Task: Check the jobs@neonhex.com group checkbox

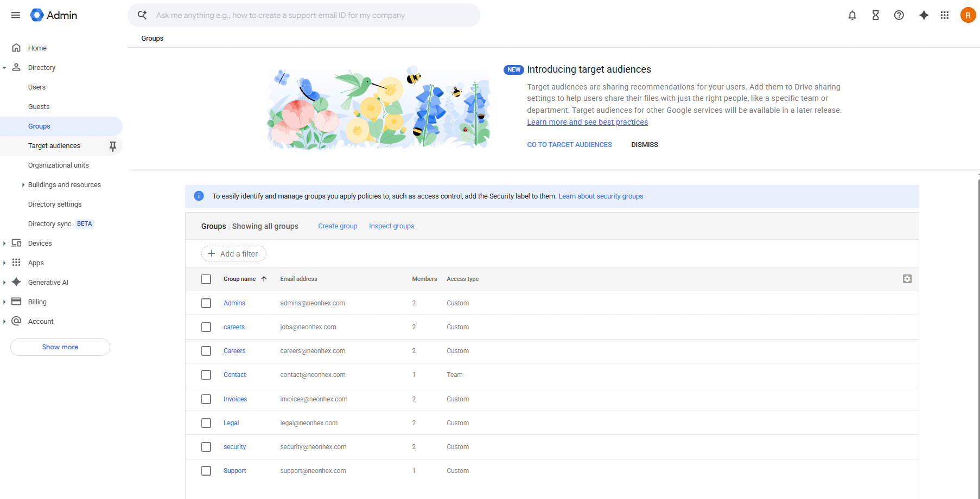Action: tap(206, 327)
